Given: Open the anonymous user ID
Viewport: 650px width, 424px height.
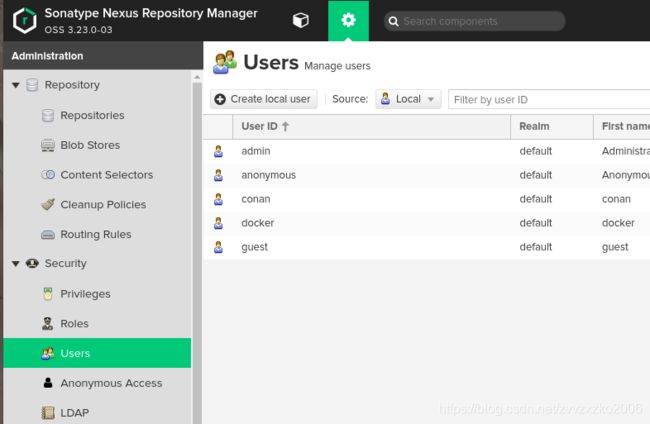Looking at the screenshot, I should pos(269,175).
